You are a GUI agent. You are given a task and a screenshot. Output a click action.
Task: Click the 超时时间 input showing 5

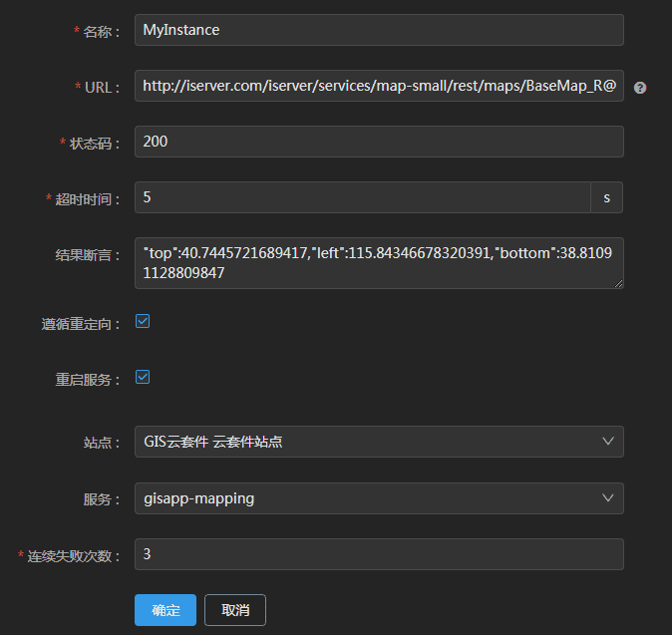(x=363, y=197)
